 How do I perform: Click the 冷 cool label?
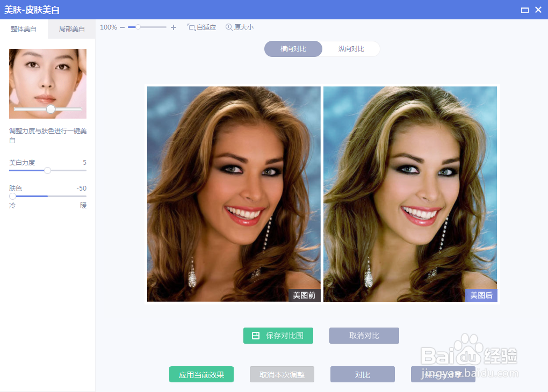coord(12,206)
